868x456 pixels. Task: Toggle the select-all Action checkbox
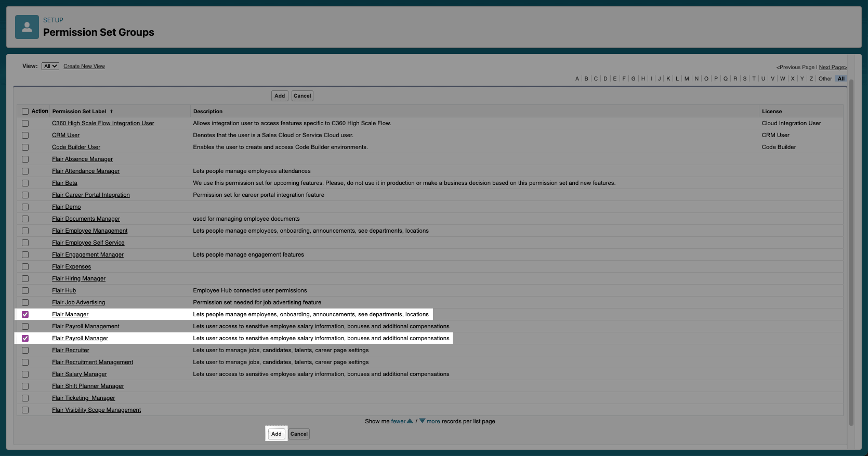(x=25, y=111)
